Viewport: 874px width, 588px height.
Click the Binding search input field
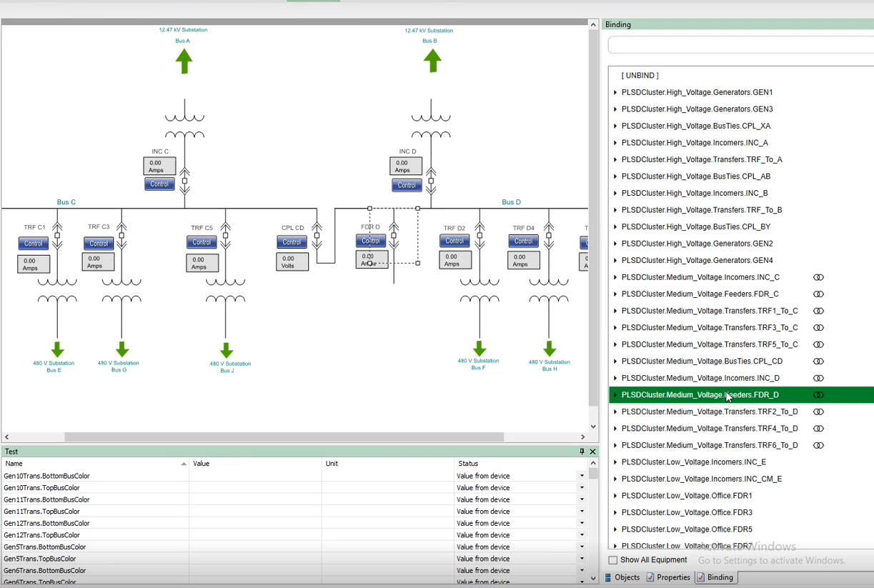tap(740, 45)
